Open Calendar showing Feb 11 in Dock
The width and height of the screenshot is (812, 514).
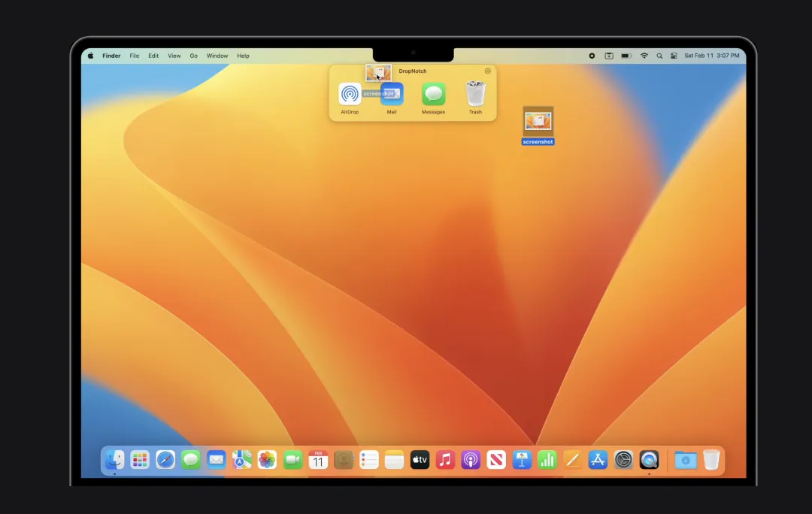click(318, 460)
